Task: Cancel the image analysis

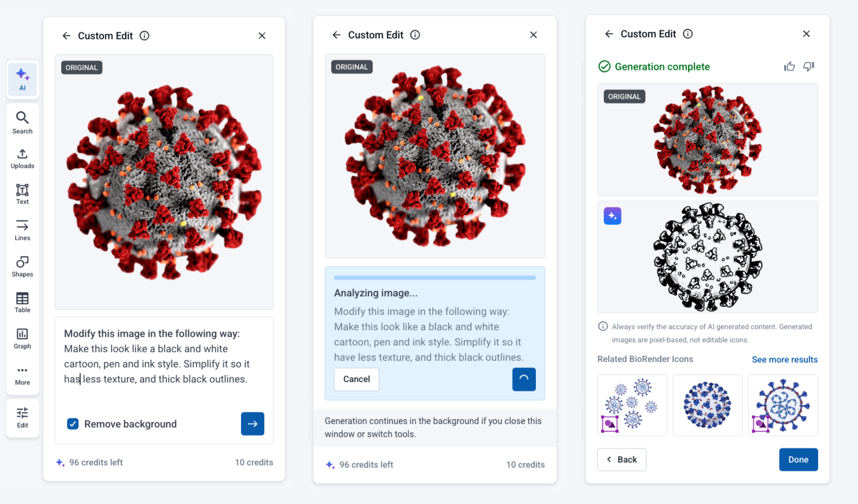Action: point(356,379)
